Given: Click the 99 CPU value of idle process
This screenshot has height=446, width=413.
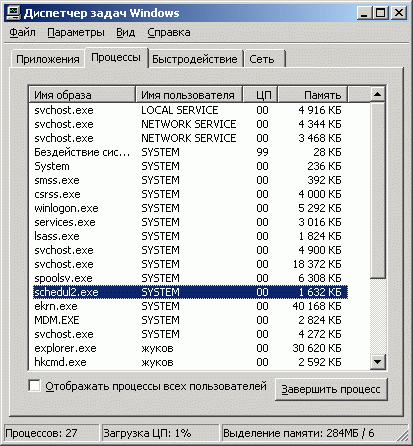Looking at the screenshot, I should [x=262, y=152].
